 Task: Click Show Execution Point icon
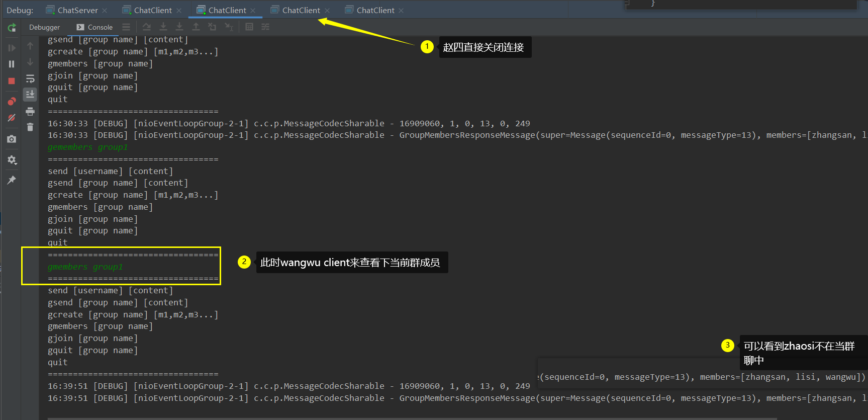click(x=126, y=27)
